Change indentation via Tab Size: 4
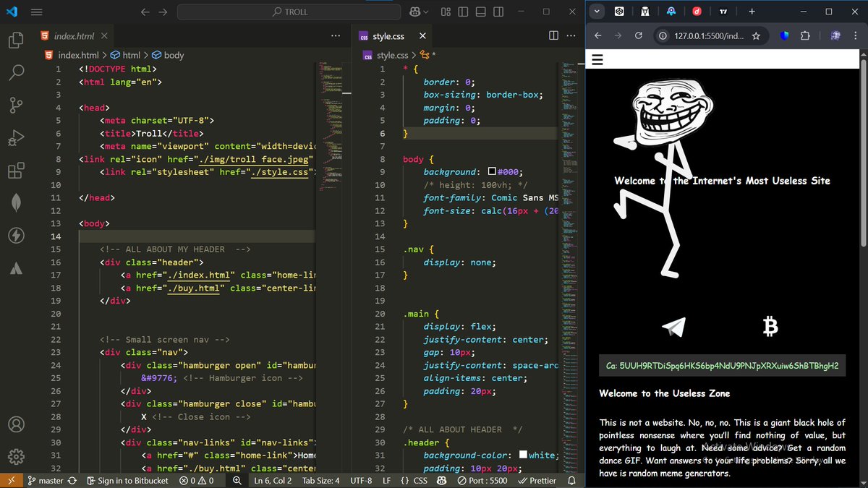 click(x=320, y=480)
